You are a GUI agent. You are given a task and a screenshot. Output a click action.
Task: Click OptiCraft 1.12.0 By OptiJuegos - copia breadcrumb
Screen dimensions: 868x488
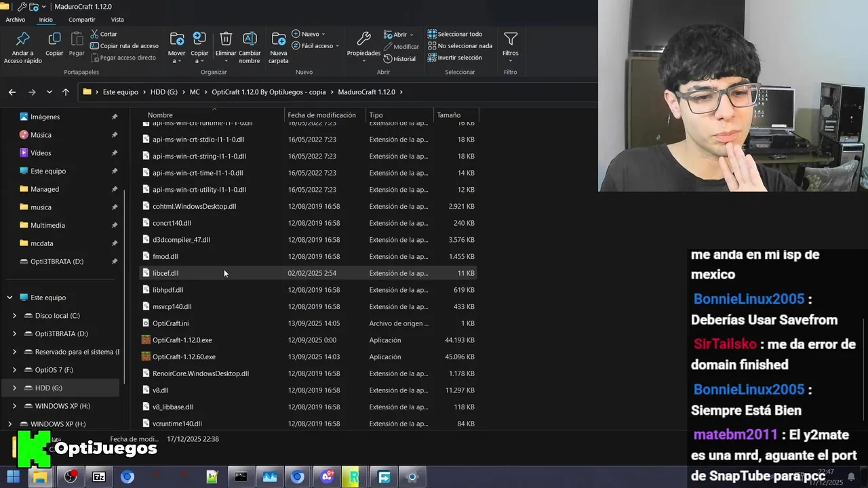(x=269, y=92)
